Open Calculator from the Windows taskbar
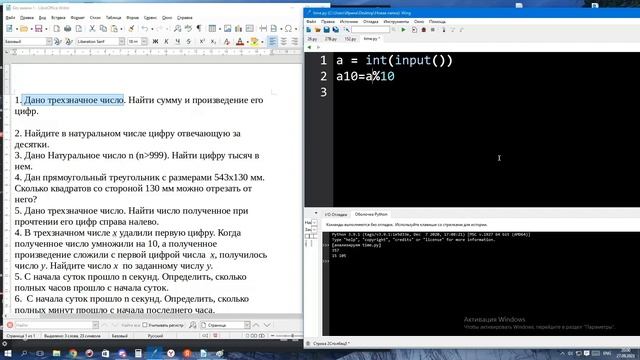Viewport: 640px width, 360px height. [x=138, y=353]
